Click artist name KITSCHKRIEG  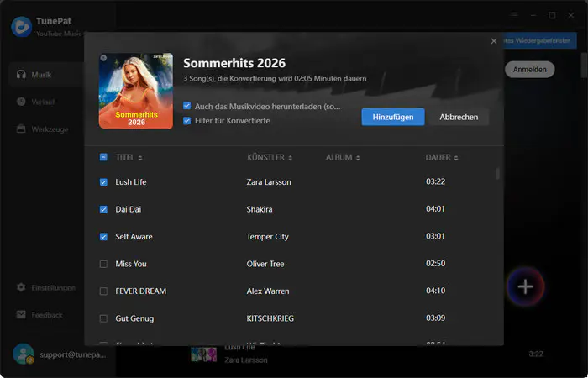[270, 318]
